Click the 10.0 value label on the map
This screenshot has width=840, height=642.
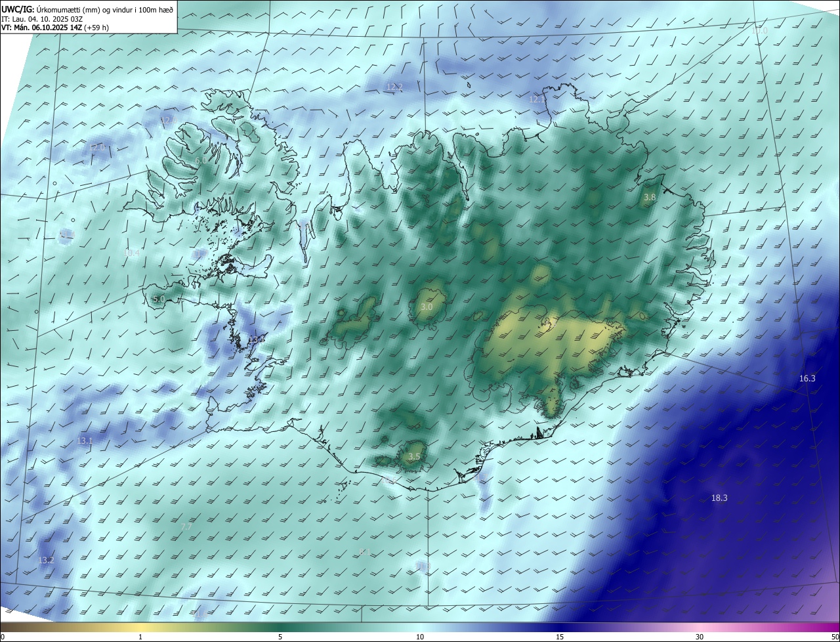759,30
